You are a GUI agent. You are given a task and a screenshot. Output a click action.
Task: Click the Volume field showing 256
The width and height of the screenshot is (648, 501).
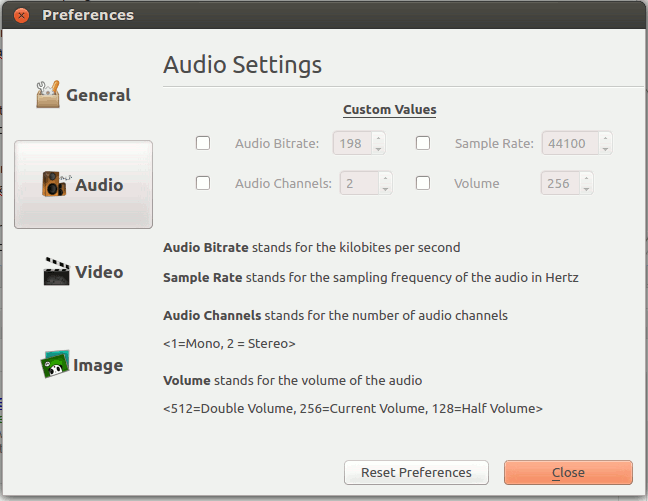click(x=560, y=183)
